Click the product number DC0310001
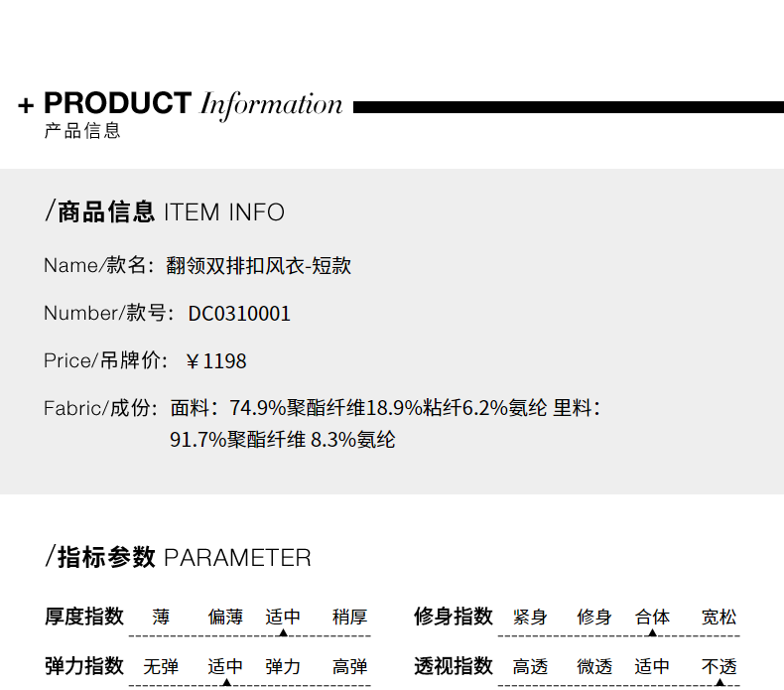Viewport: 784px width, 690px height. [x=239, y=314]
